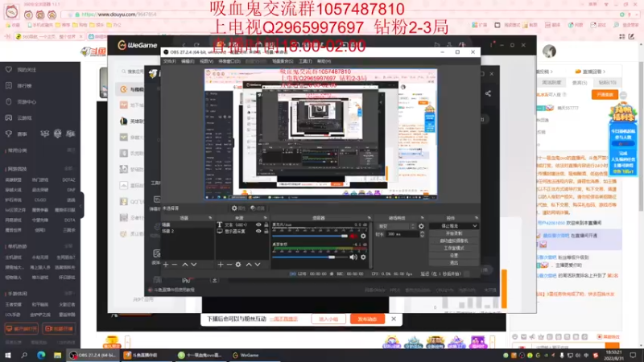Toggle visibility of the text source
The width and height of the screenshot is (644, 362).
tap(258, 225)
